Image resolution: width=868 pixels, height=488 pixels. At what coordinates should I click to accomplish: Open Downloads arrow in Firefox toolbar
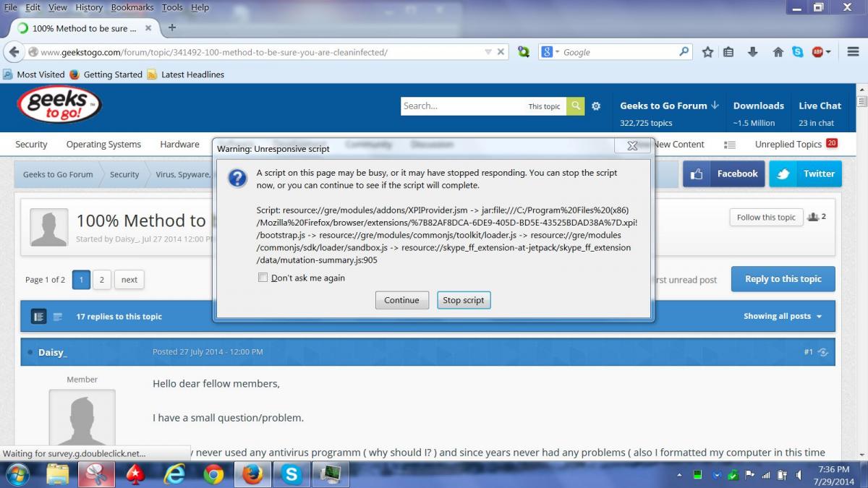(752, 52)
